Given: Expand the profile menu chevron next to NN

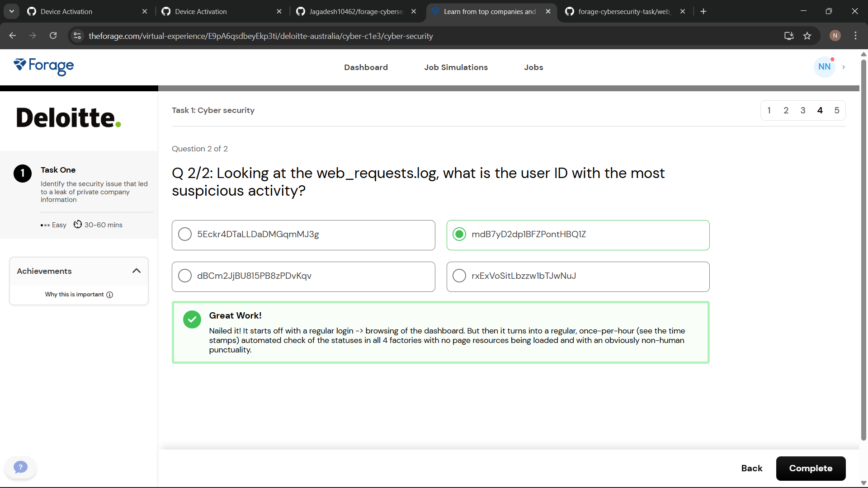Looking at the screenshot, I should (844, 67).
